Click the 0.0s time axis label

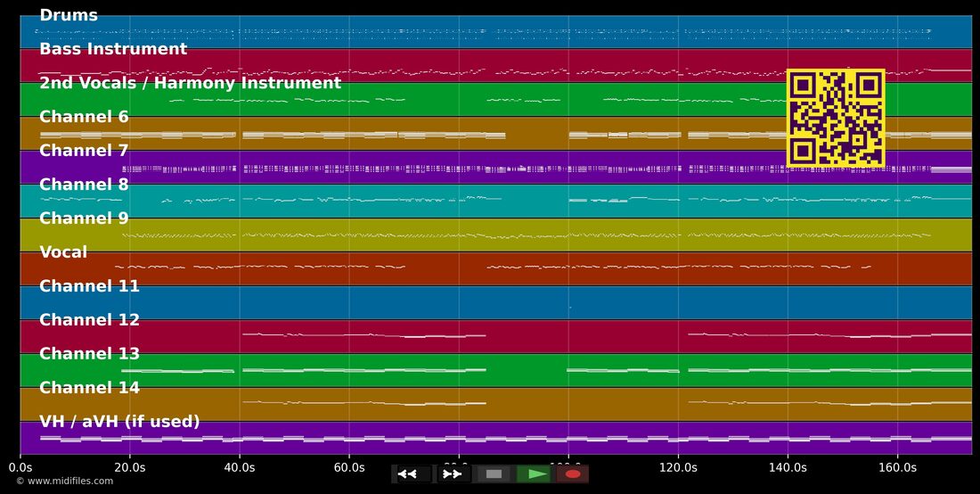[x=20, y=468]
